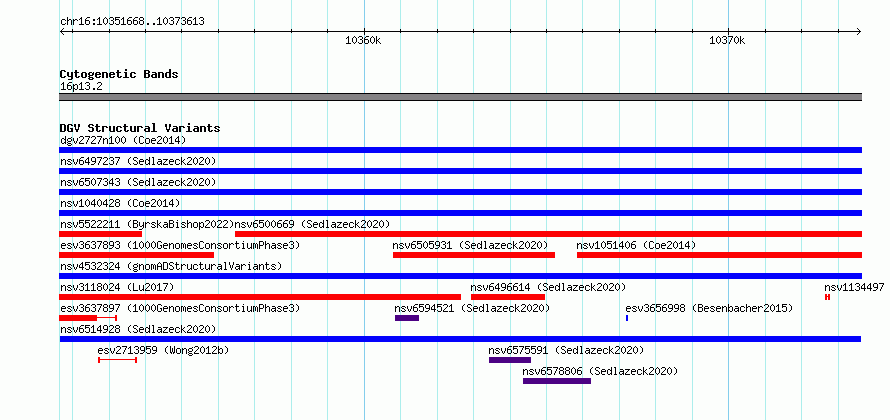The image size is (890, 420).
Task: Open the nsv5522211 (ByrskaBishop2022) variant label
Action: [x=147, y=224]
